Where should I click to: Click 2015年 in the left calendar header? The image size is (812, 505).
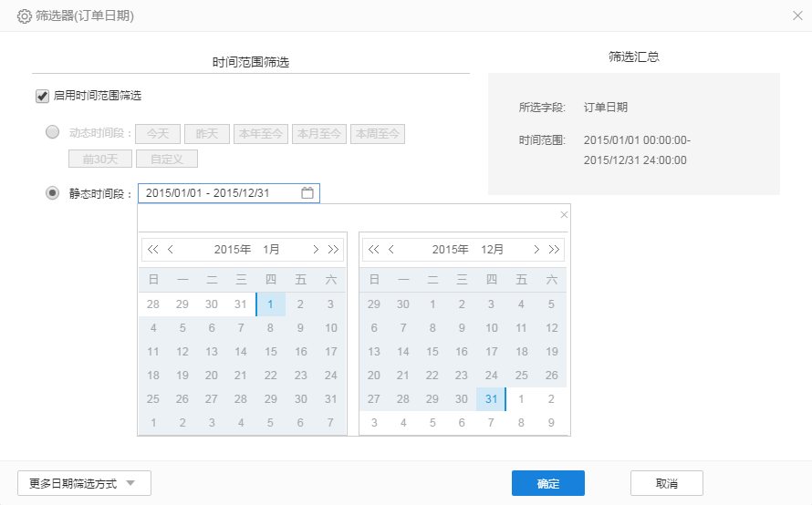coord(232,250)
